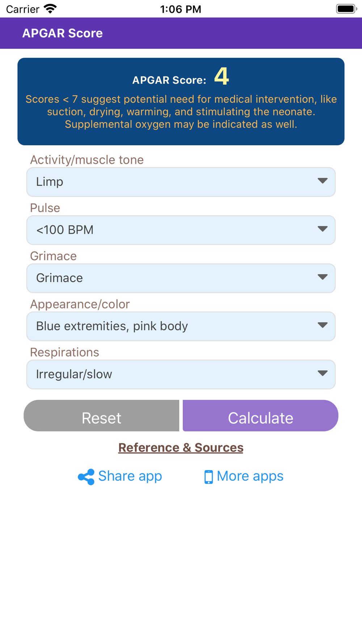Tap the battery icon in status bar
Image resolution: width=362 pixels, height=644 pixels.
(x=346, y=9)
